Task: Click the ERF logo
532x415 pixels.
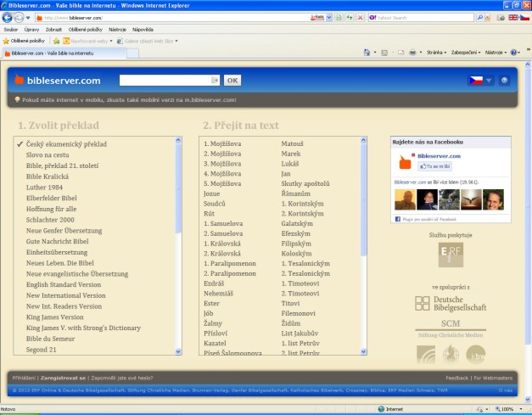Action: tap(451, 255)
